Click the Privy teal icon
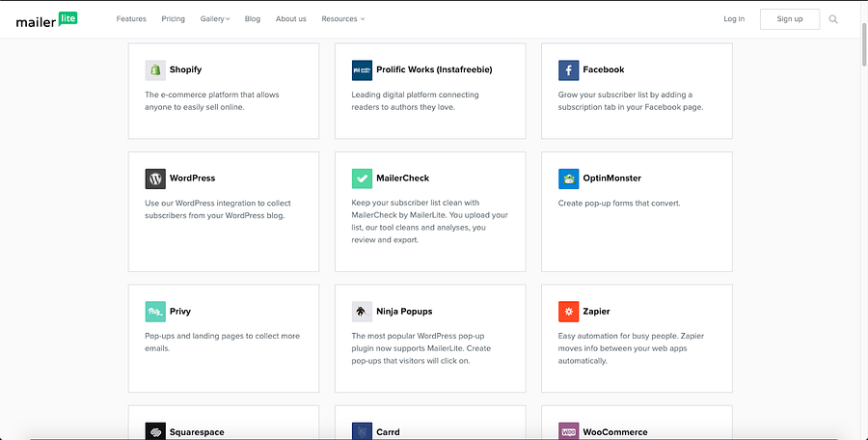This screenshot has width=868, height=440. click(x=155, y=312)
